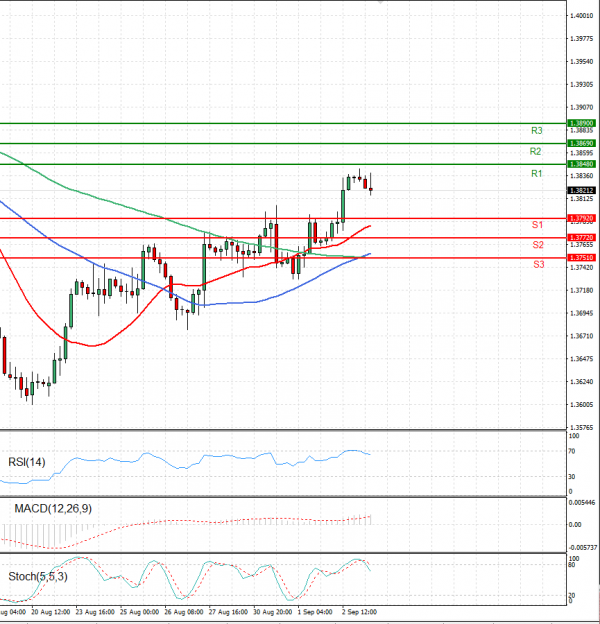Click the RSI scale level 30
The height and width of the screenshot is (624, 600).
[572, 476]
